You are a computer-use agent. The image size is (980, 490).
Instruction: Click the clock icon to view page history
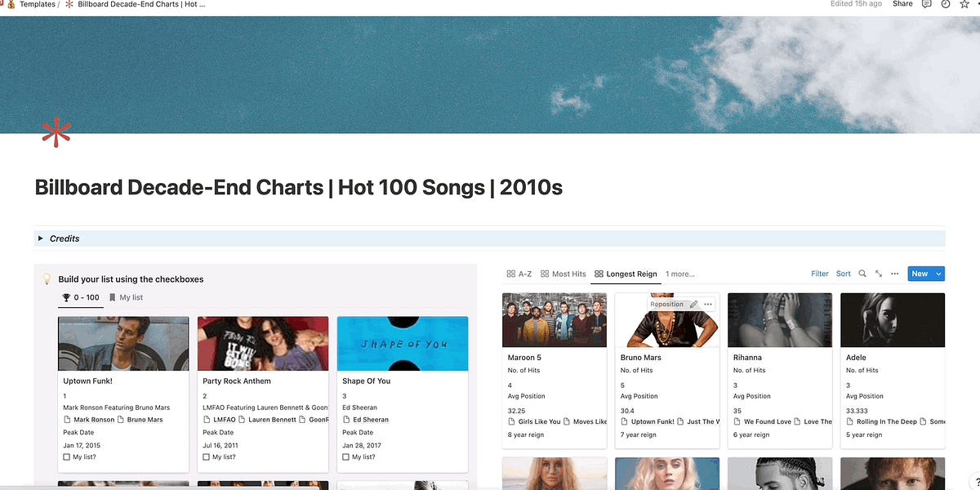[x=945, y=4]
